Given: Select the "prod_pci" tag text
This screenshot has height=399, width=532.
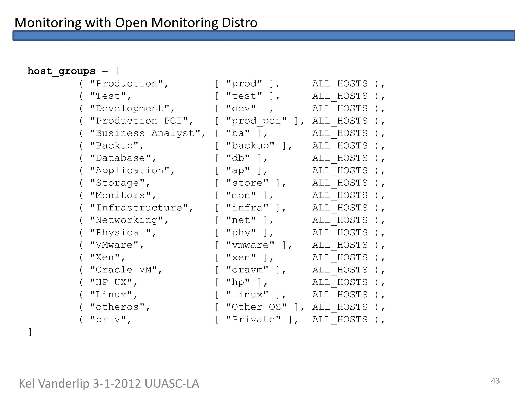Looking at the screenshot, I should 256,121.
